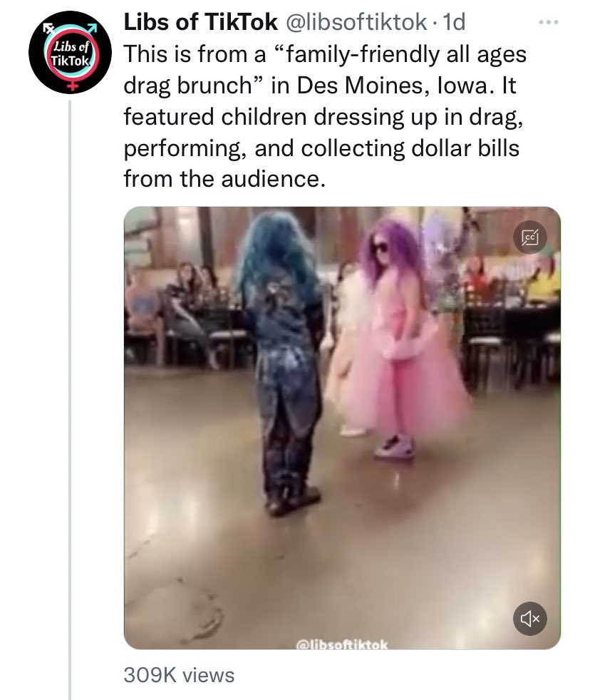Open the tweet via the 1d timestamp
Screen dimensions: 590x700
454,22
